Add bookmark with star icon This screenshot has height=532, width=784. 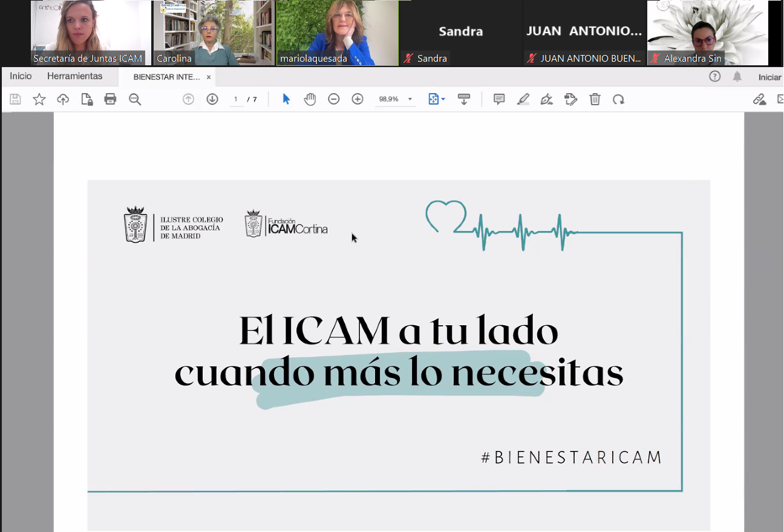click(x=39, y=99)
